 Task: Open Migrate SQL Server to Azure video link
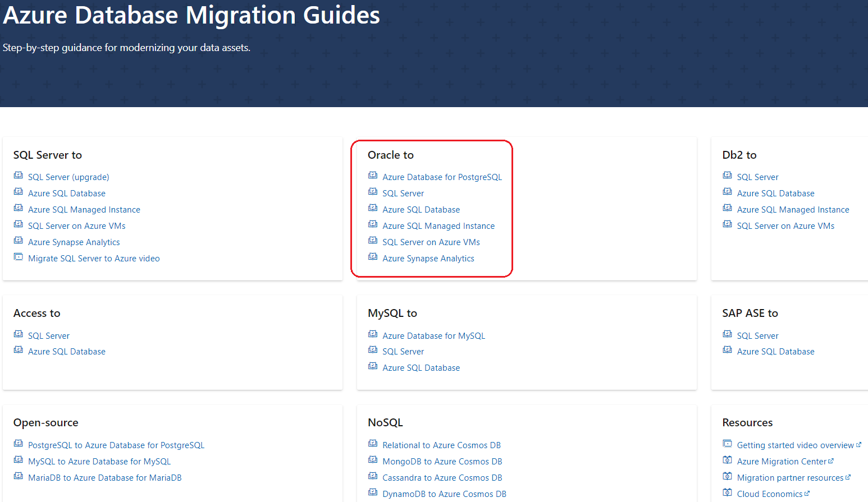(94, 259)
